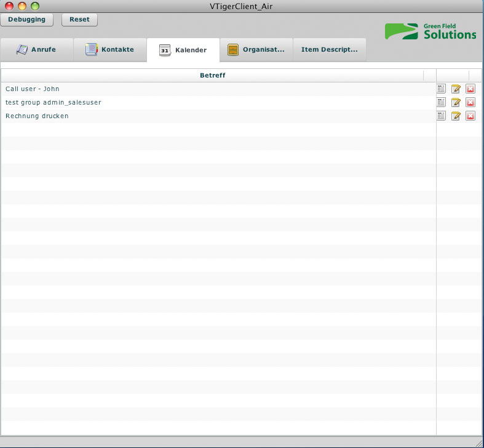Click the Reset button
484x448 pixels.
pyautogui.click(x=79, y=20)
